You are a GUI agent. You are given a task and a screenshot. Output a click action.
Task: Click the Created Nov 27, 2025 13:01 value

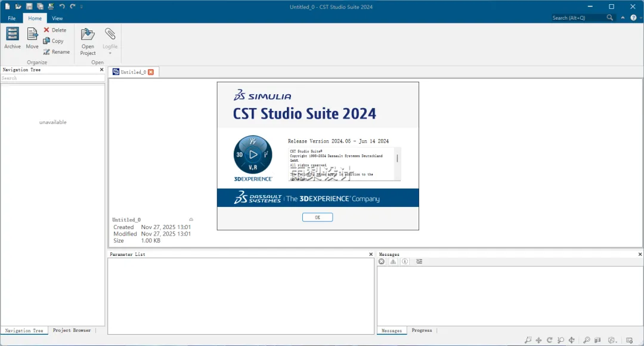pos(166,227)
